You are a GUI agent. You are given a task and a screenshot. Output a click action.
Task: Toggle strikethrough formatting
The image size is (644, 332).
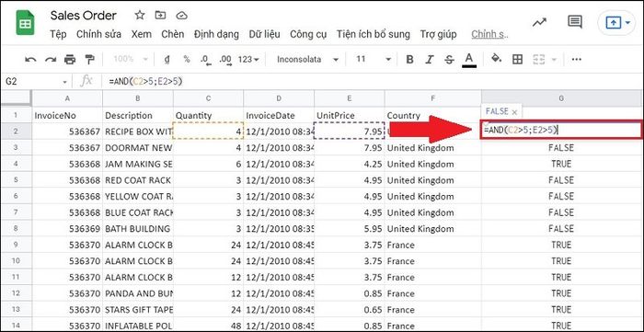(x=449, y=60)
